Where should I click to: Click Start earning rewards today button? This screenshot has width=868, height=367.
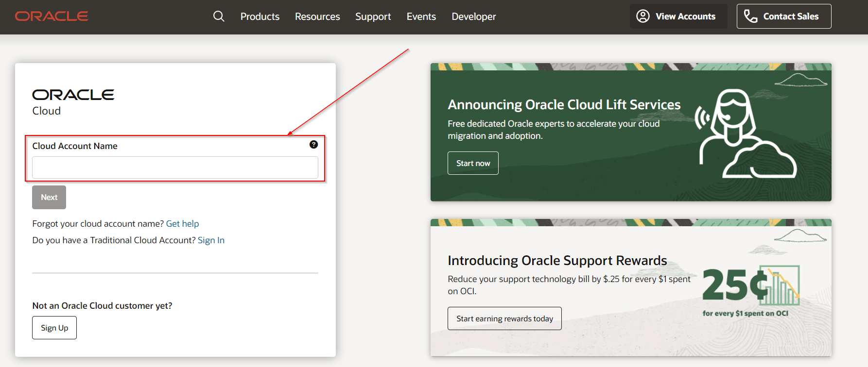coord(504,318)
